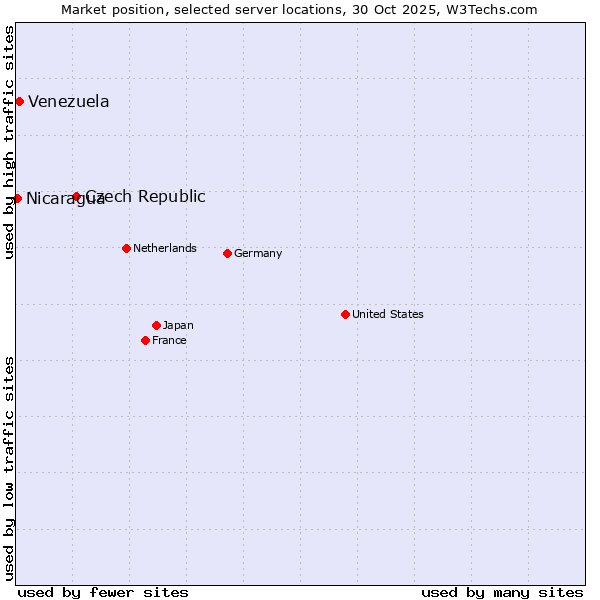Click the Japan text label
This screenshot has width=600, height=600.
point(178,325)
